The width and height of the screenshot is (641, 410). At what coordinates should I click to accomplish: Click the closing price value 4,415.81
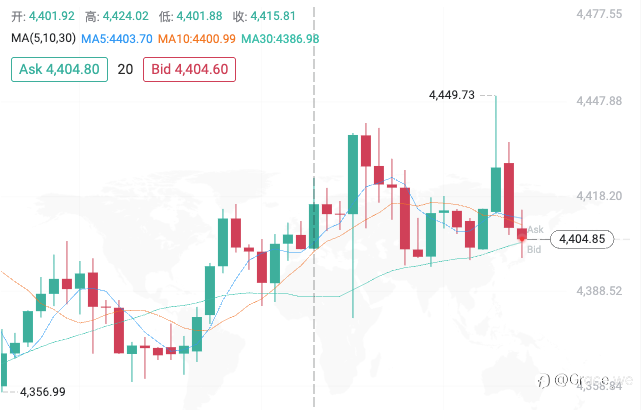[x=273, y=16]
